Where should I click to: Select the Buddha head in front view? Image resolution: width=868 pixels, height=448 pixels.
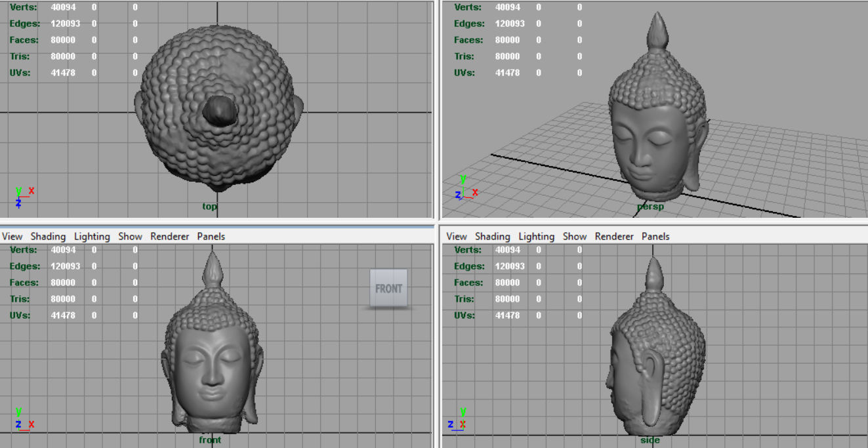pyautogui.click(x=212, y=341)
